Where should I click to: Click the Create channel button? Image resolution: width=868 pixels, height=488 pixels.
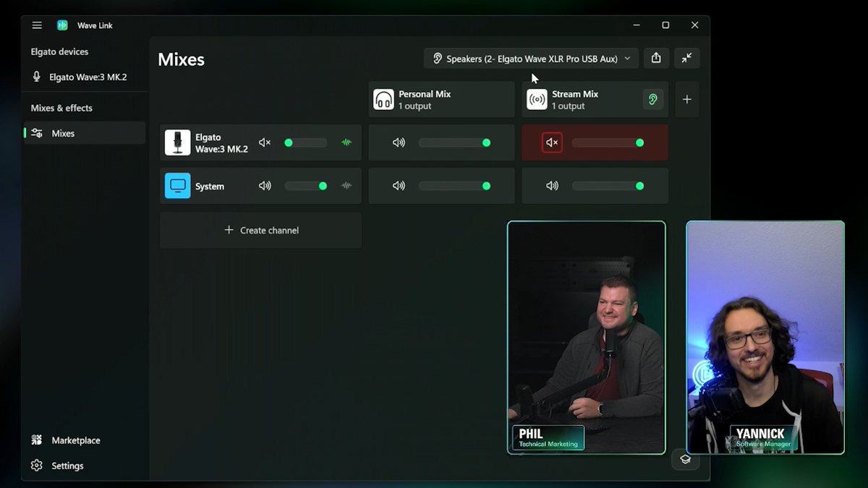260,230
